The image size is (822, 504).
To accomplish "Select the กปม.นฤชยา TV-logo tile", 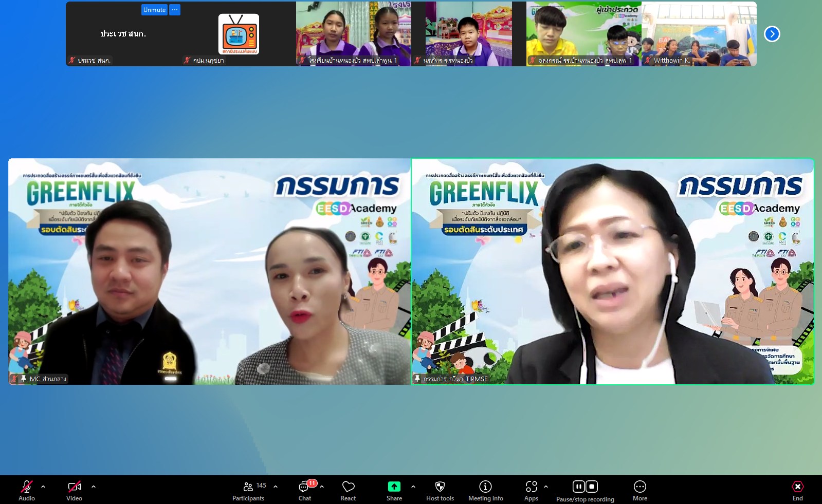I will 239,34.
